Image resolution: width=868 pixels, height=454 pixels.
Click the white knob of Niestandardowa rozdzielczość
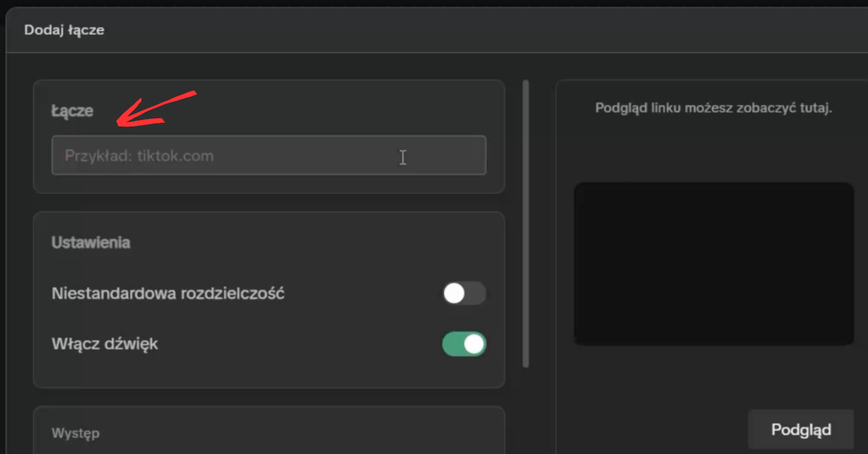click(x=454, y=293)
